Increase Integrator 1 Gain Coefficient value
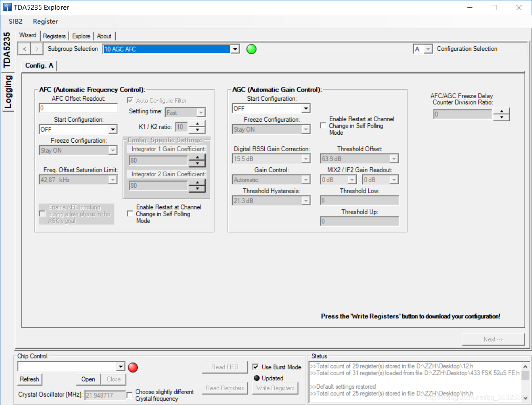 197,157
